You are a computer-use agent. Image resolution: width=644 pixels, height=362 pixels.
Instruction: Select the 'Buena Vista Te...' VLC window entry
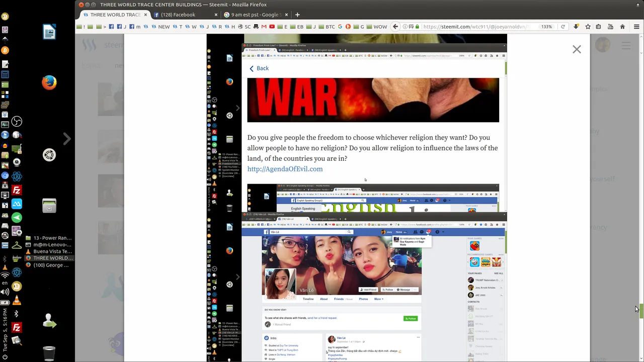[49, 251]
